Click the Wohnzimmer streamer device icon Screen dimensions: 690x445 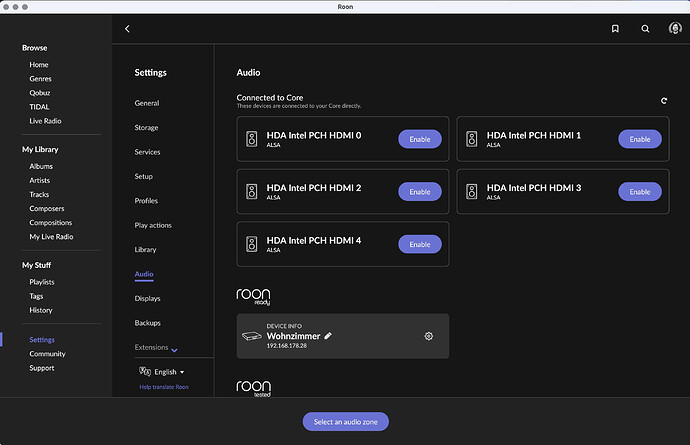pyautogui.click(x=252, y=336)
